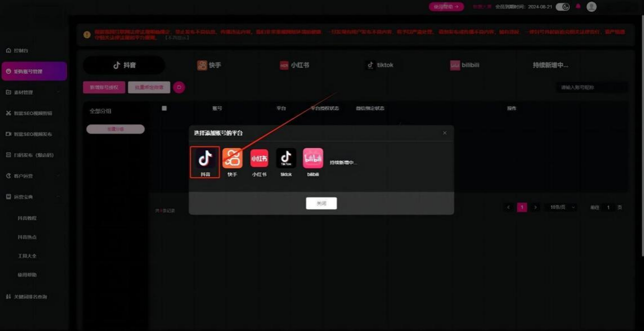Click the 使用帮助 button in top bar
Image resolution: width=644 pixels, height=331 pixels.
click(x=446, y=7)
